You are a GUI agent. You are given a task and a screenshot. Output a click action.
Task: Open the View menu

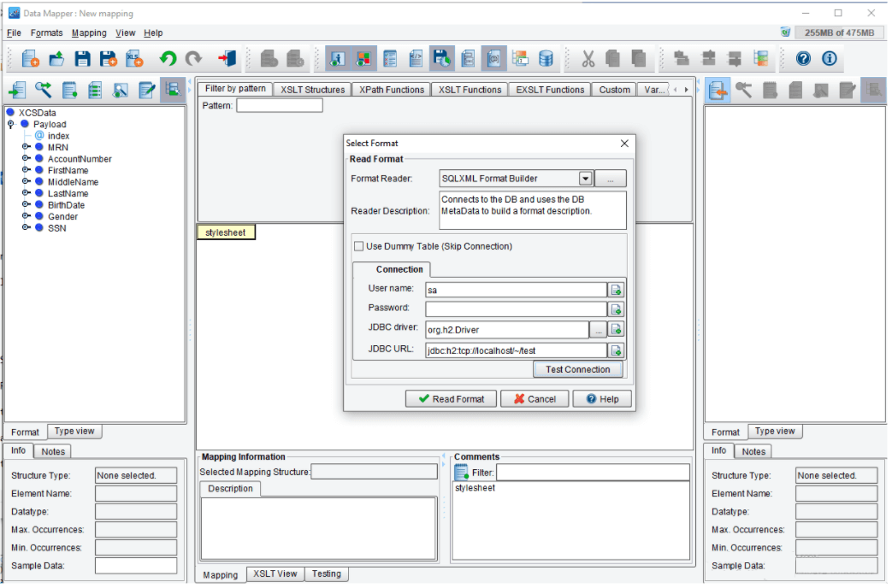coord(125,33)
